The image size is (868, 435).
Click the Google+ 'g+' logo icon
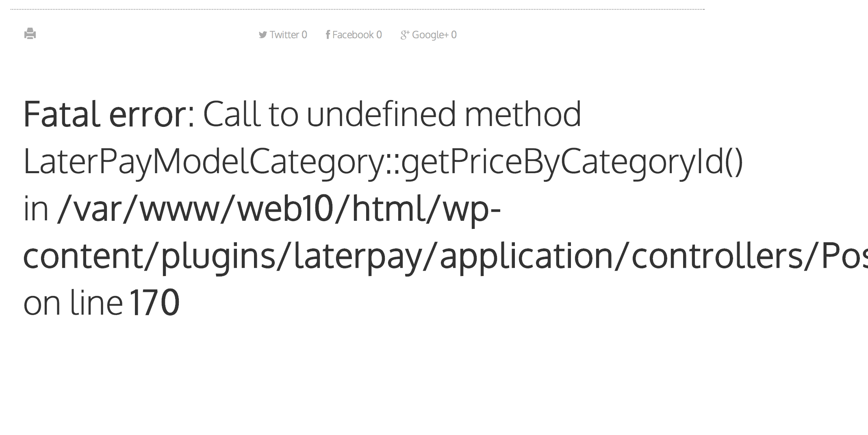tap(405, 35)
